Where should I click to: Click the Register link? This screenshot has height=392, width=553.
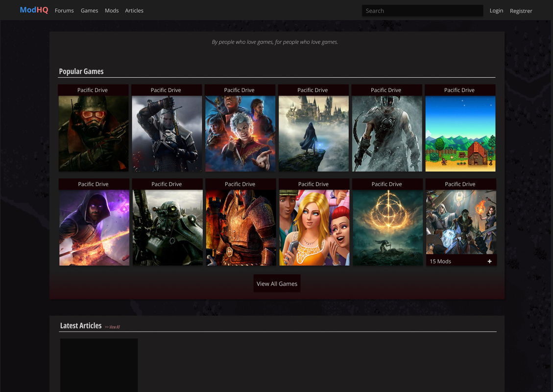pos(521,11)
